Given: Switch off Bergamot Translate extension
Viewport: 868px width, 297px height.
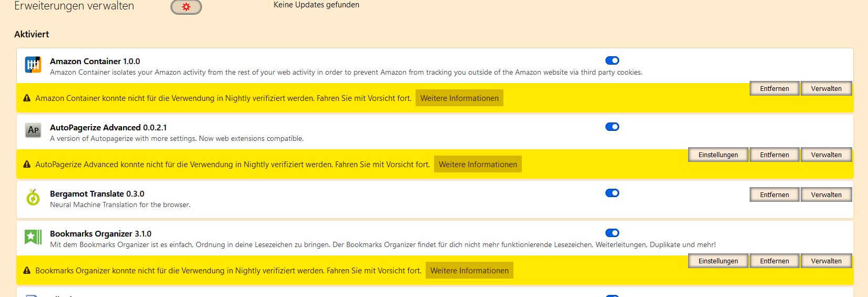Looking at the screenshot, I should pos(612,193).
